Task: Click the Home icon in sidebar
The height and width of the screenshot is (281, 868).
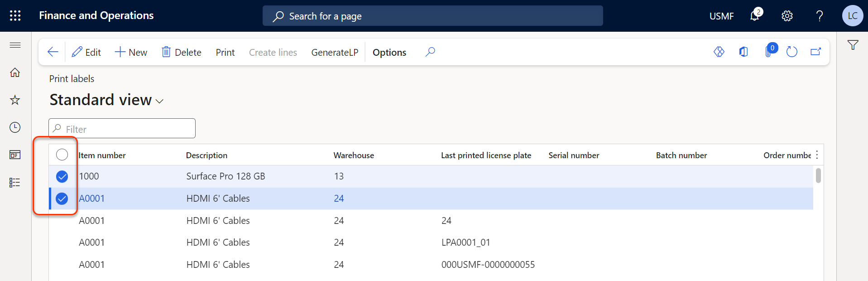Action: point(15,73)
